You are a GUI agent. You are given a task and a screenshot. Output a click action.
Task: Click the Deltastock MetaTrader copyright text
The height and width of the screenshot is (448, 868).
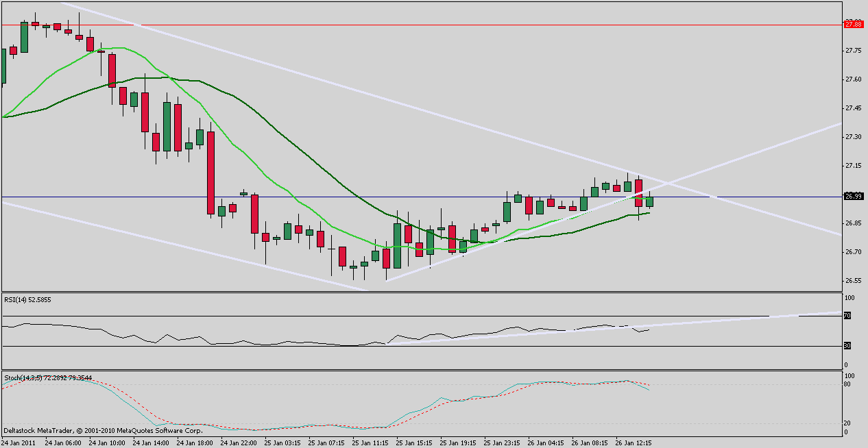(x=103, y=432)
